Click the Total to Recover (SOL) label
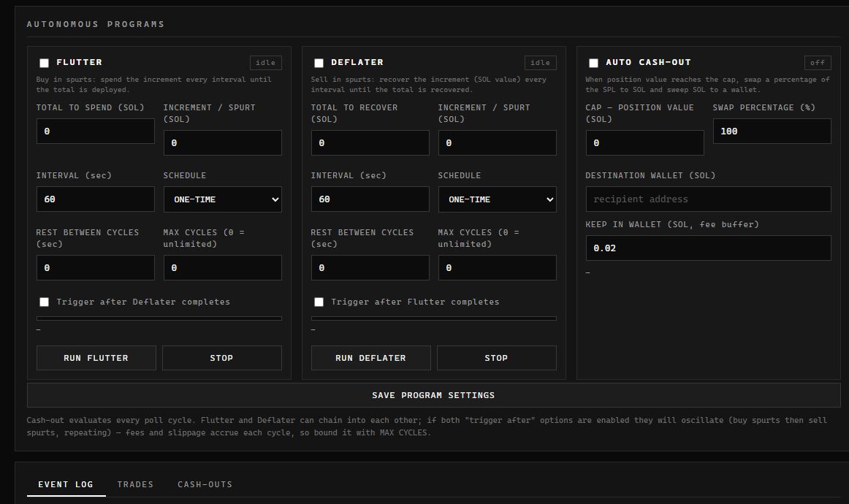Image resolution: width=849 pixels, height=504 pixels. [354, 113]
